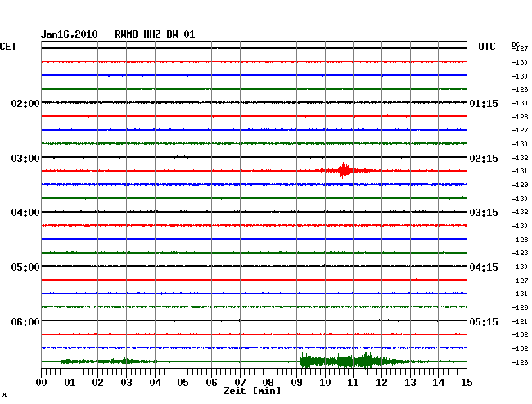Click the large green seismic event at bottom right
Image resolution: width=532 pixels, height=404 pixels.
tap(353, 361)
